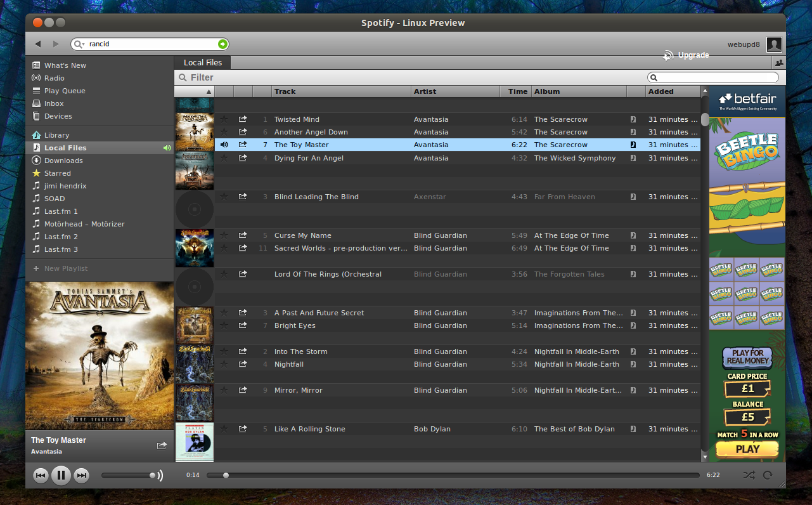Image resolution: width=812 pixels, height=505 pixels.
Task: Click the speaker icon on The Toy Master row
Action: (224, 145)
